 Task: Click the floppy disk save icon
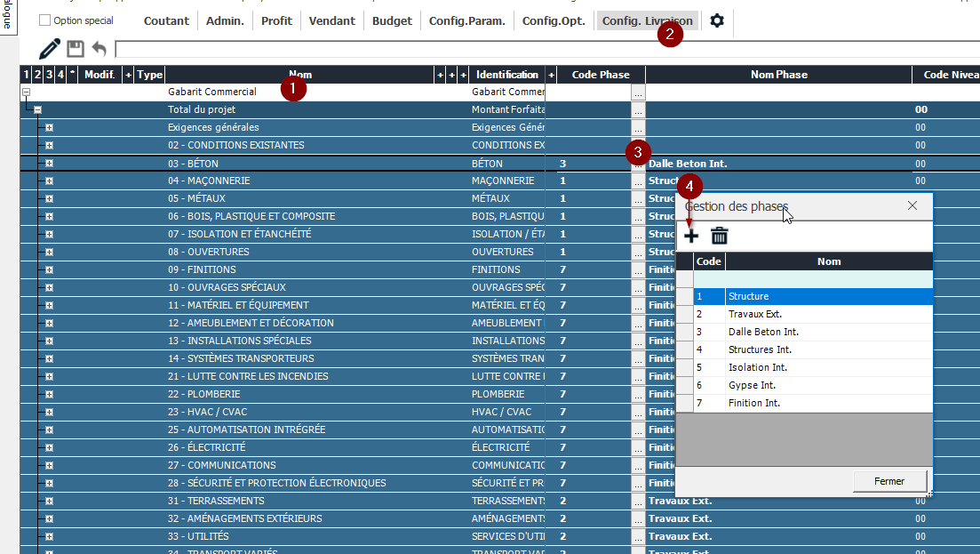(x=76, y=49)
